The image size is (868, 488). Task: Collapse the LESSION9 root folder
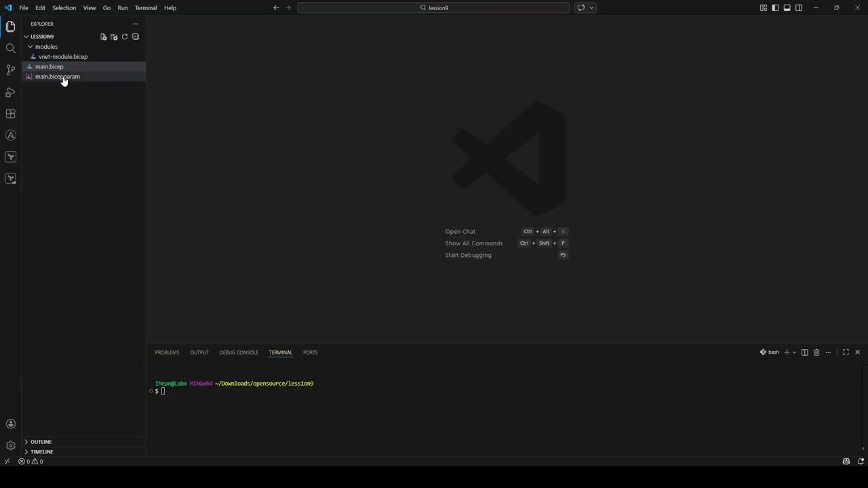[42, 37]
